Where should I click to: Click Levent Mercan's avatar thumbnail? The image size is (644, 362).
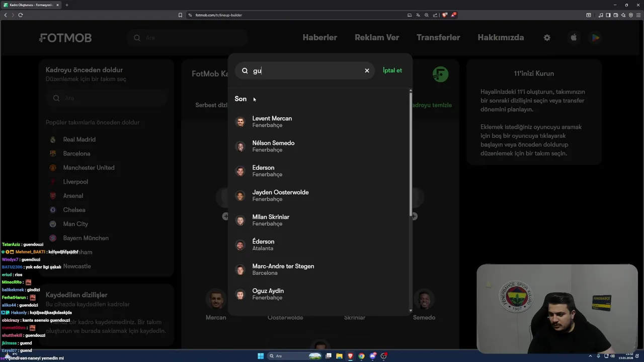click(240, 122)
